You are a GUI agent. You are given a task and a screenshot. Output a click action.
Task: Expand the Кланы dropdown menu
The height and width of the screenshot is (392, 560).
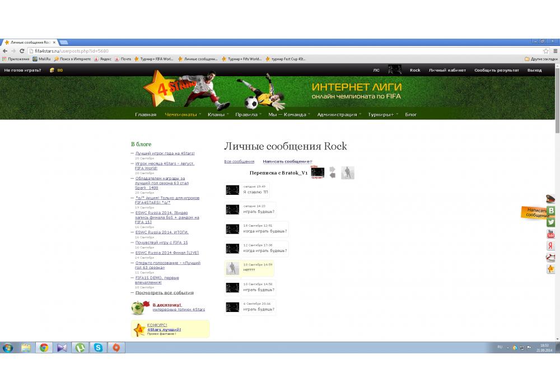(x=218, y=115)
